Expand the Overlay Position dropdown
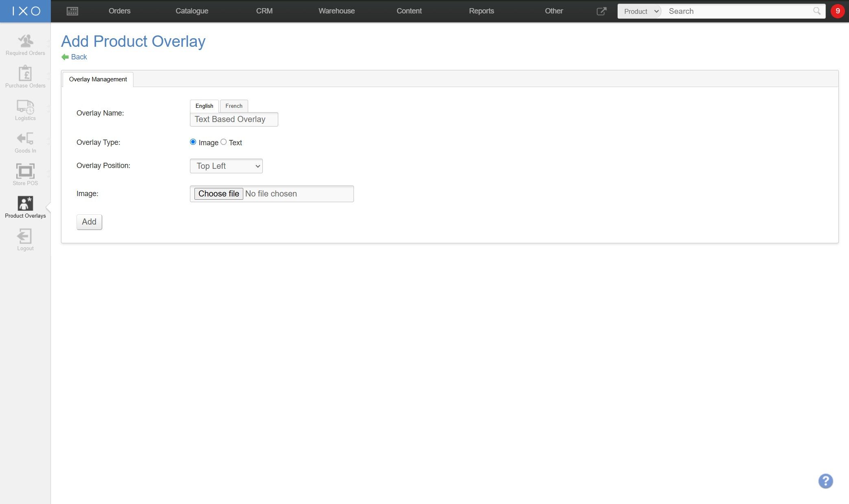This screenshot has width=849, height=504. coord(226,166)
